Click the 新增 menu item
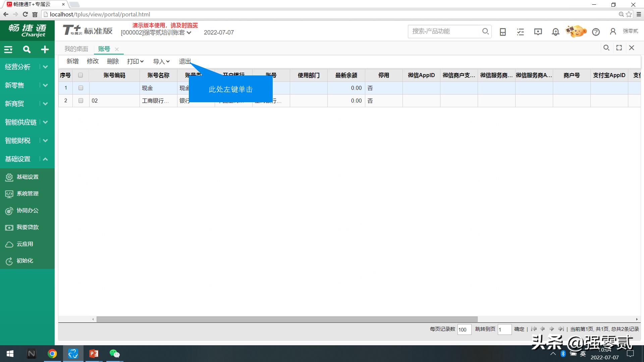The image size is (644, 362). 72,61
